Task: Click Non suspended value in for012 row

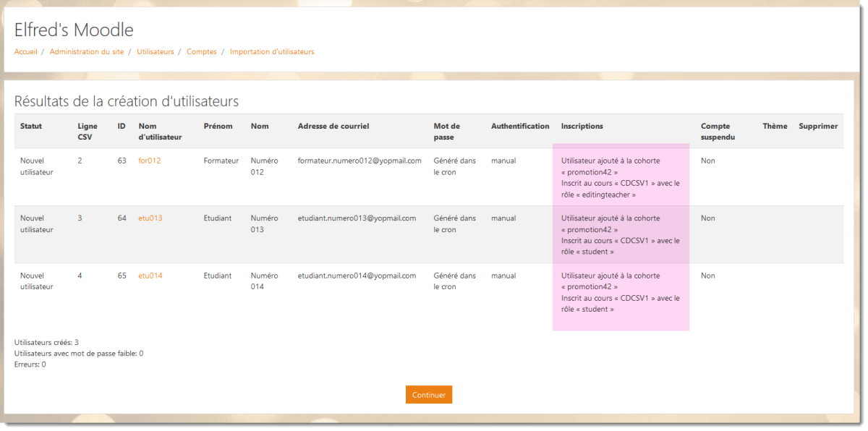Action: (x=708, y=161)
